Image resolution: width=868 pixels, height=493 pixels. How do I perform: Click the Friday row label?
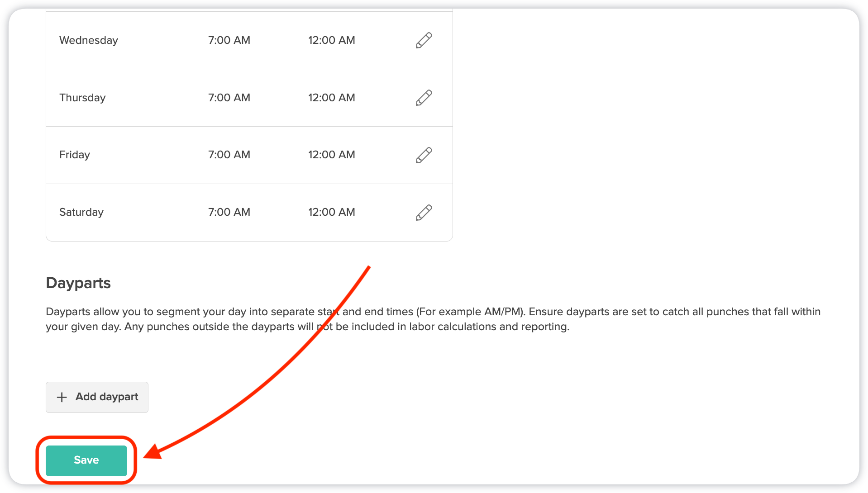pyautogui.click(x=74, y=155)
